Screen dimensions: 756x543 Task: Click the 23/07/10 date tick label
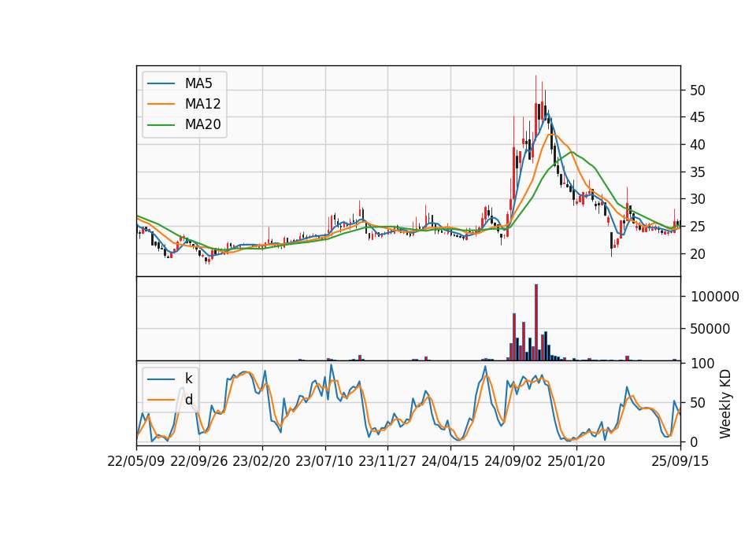click(x=324, y=461)
